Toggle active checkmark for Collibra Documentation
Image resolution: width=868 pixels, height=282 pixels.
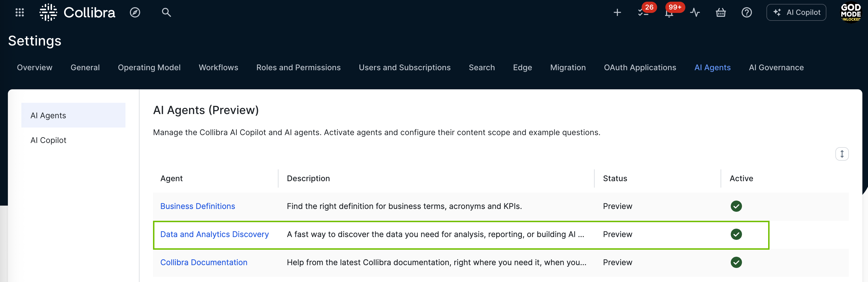point(736,262)
